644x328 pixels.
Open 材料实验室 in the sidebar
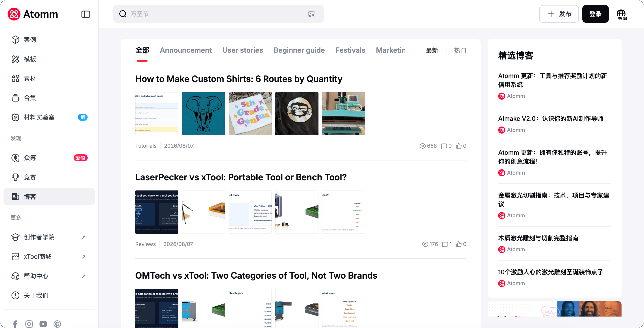[x=49, y=117]
